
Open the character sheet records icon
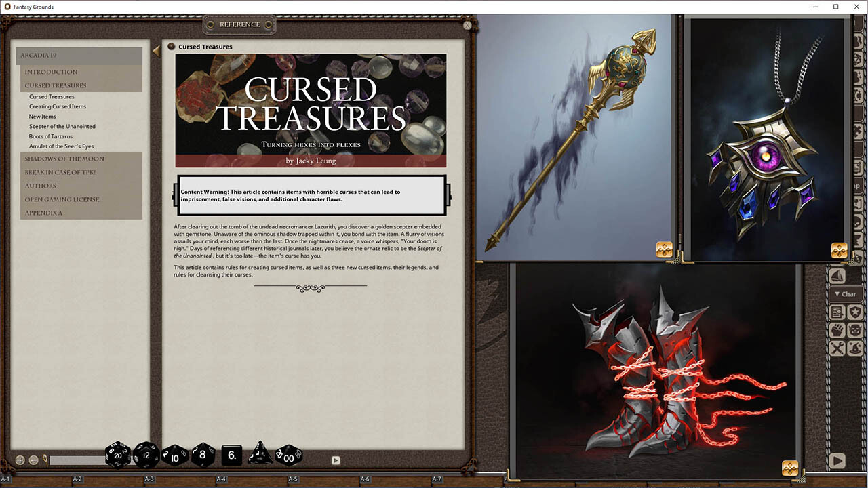[x=836, y=311]
